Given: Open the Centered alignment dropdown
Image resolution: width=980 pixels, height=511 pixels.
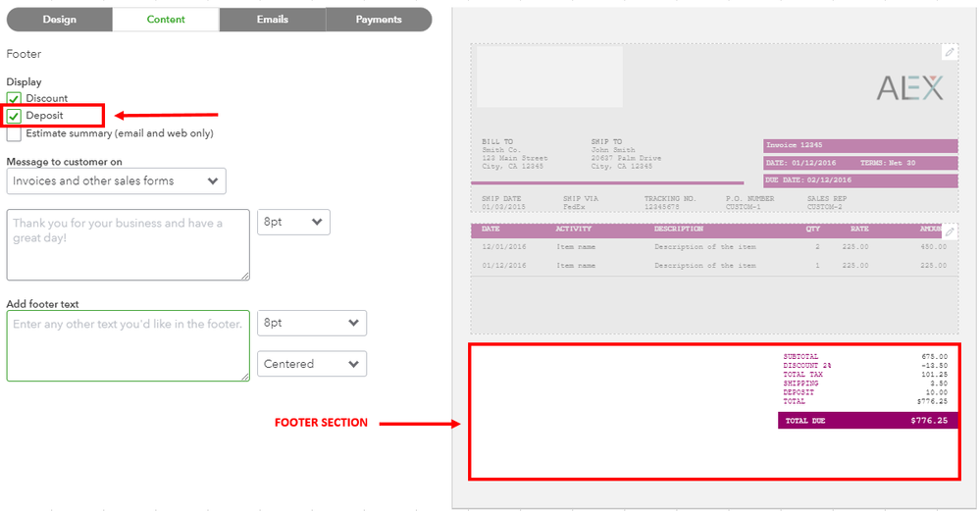Looking at the screenshot, I should pos(312,364).
